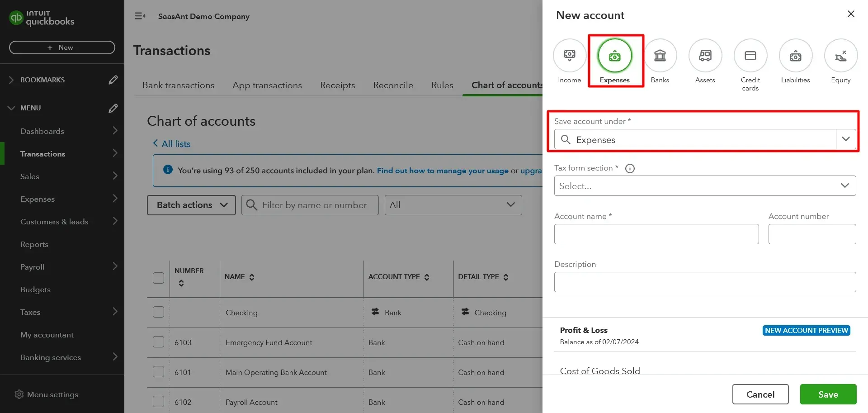Sort by DETAIL TYPE column arrows
This screenshot has width=868, height=413.
pos(506,277)
